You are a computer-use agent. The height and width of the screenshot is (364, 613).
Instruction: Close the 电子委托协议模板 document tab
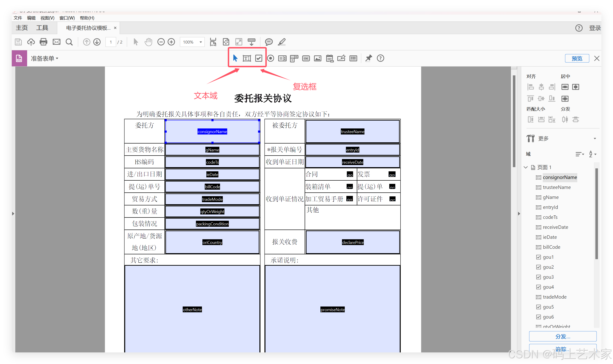[x=115, y=28]
